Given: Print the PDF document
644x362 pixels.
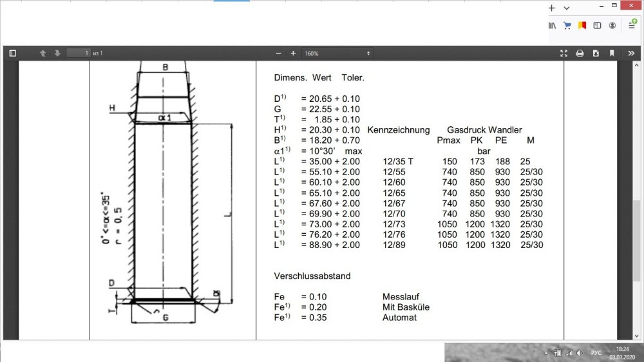Looking at the screenshot, I should pos(580,53).
